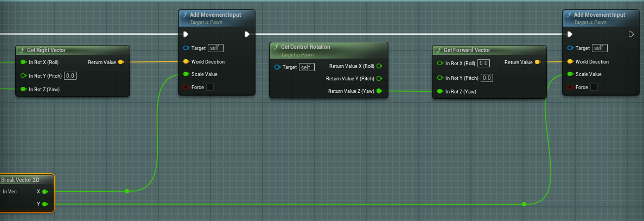Select the Get Control Rotation node title

305,47
